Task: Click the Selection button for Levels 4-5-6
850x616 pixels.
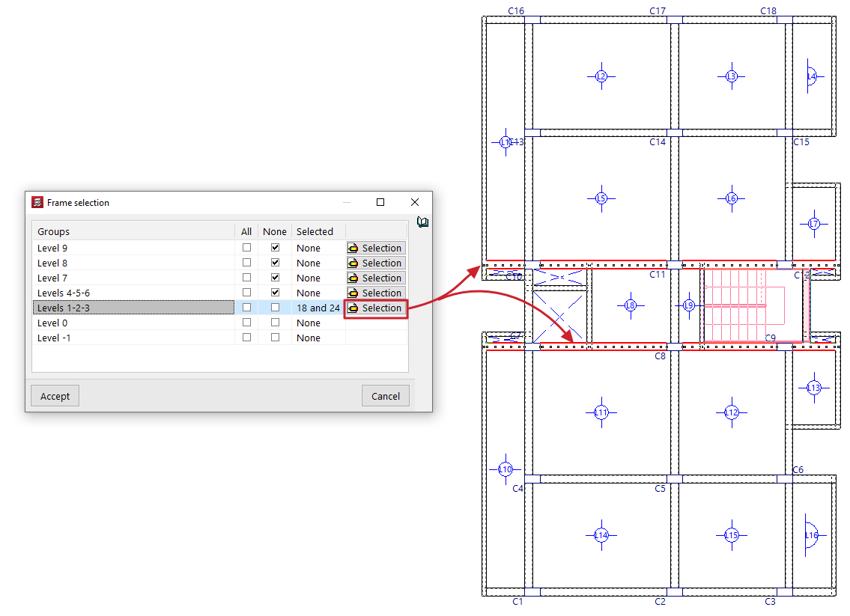Action: click(x=376, y=293)
